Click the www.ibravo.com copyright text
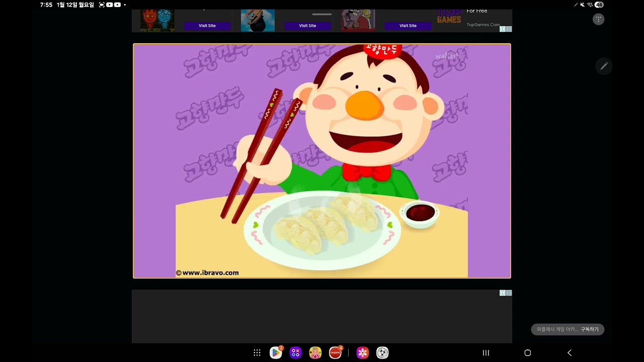This screenshot has width=644, height=362. click(207, 273)
